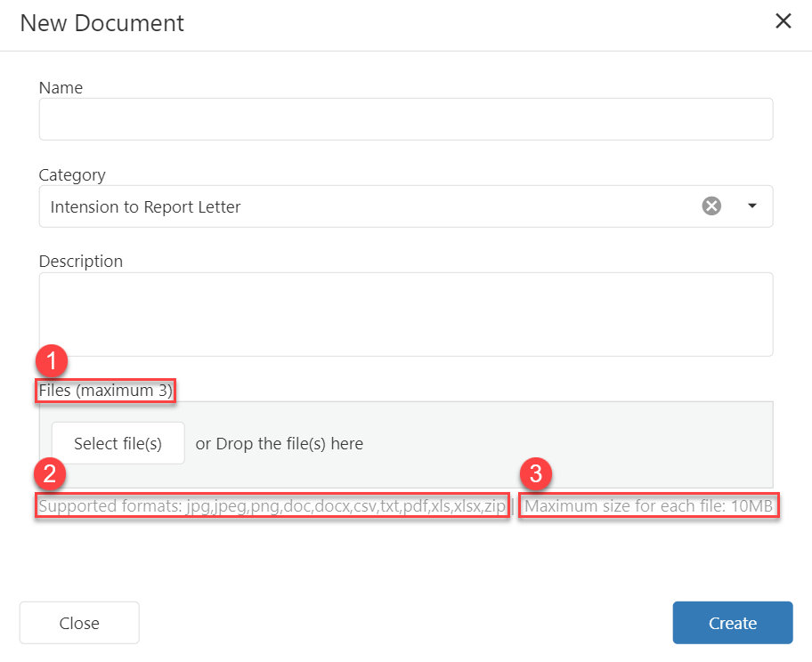812x662 pixels.
Task: Expand the Category dropdown arrow
Action: (x=751, y=206)
